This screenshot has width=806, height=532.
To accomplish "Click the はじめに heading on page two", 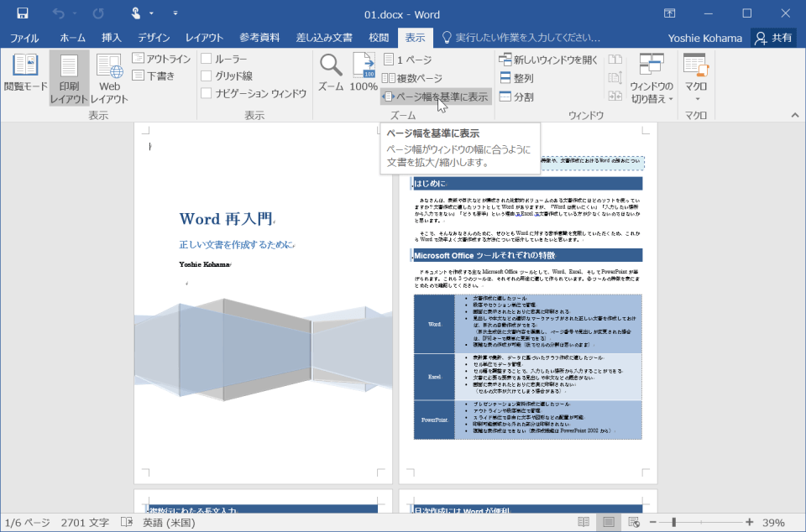I will tap(430, 184).
